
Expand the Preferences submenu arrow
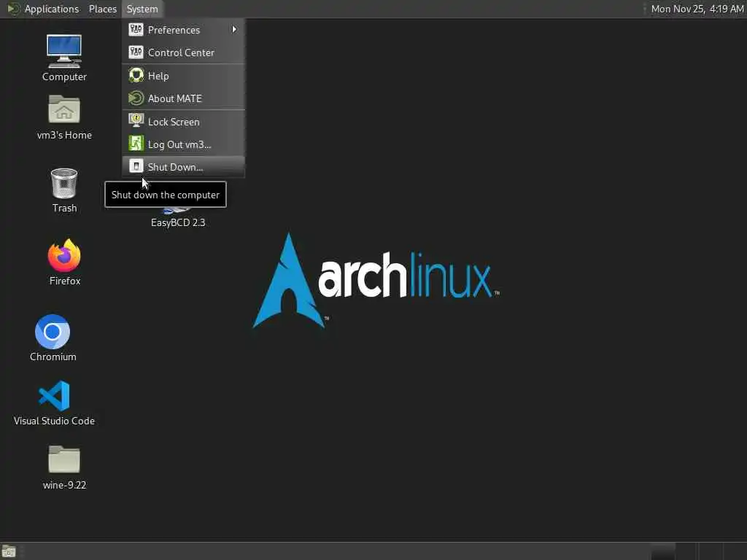pyautogui.click(x=234, y=29)
